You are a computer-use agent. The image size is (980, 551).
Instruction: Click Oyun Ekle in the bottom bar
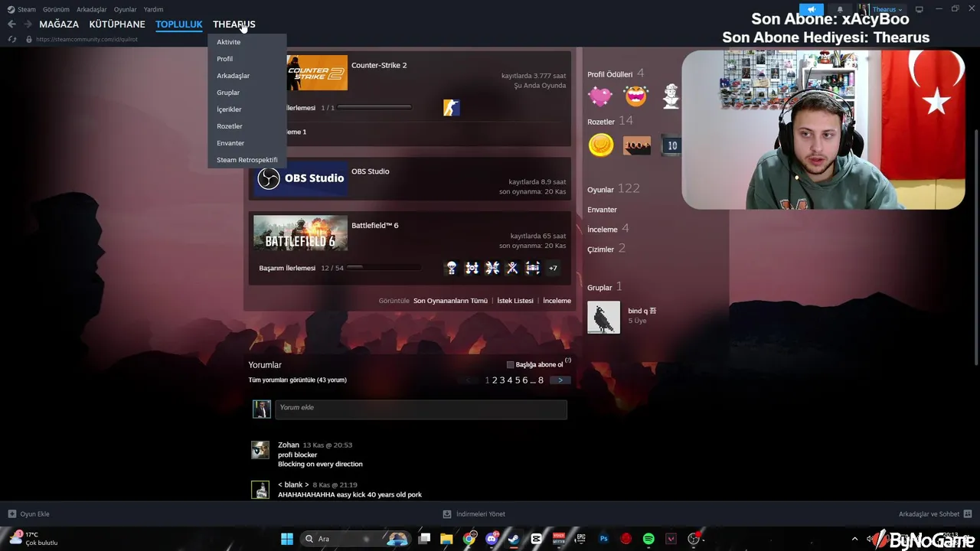pyautogui.click(x=29, y=514)
